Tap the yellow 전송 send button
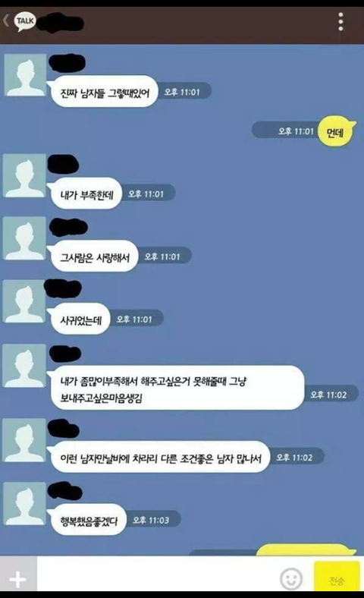This screenshot has width=364, height=598. pyautogui.click(x=337, y=578)
